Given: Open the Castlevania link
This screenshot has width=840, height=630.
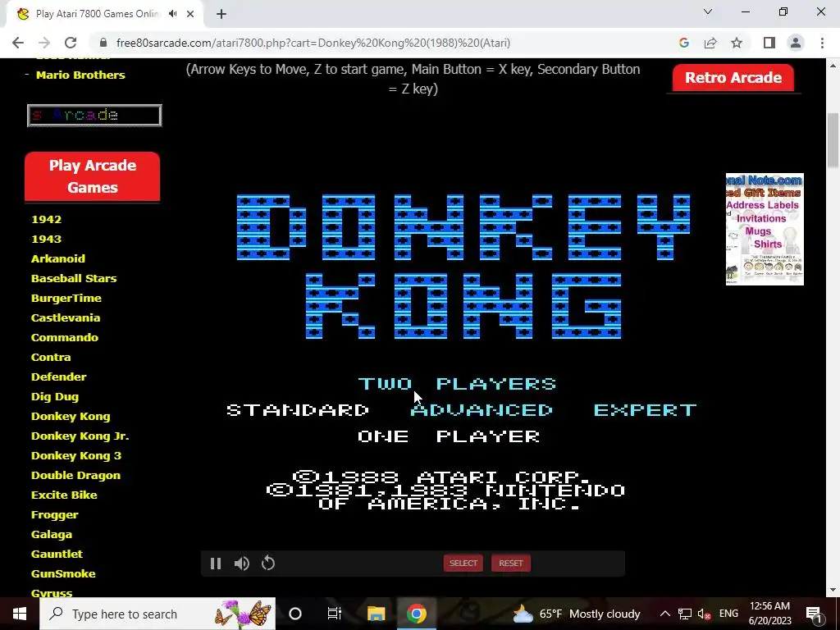Looking at the screenshot, I should [66, 317].
